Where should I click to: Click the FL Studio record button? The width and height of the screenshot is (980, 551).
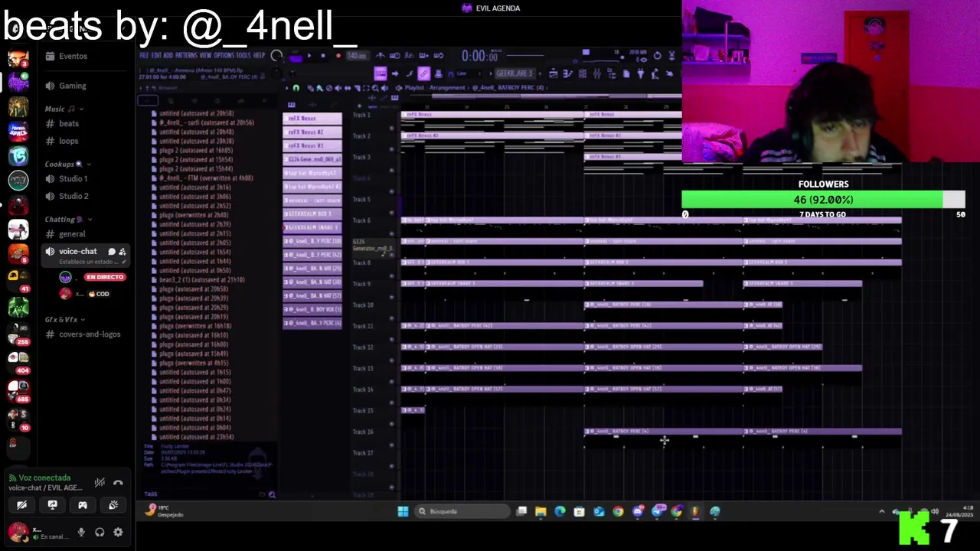pyautogui.click(x=338, y=55)
